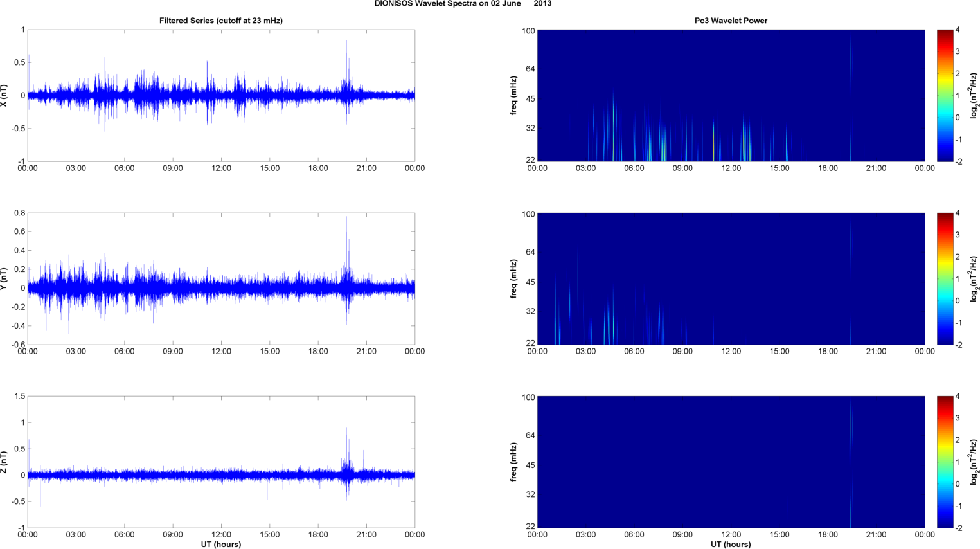
Task: Click the 0.8 tick on the Y series axis
Action: 19,213
